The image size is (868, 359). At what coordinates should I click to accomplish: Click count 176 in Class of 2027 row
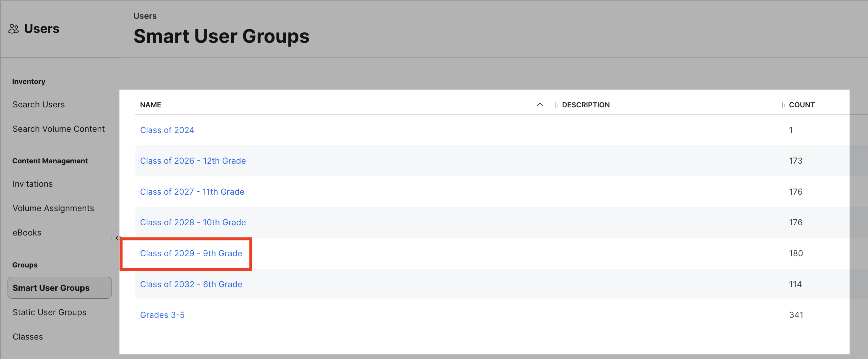(x=796, y=192)
